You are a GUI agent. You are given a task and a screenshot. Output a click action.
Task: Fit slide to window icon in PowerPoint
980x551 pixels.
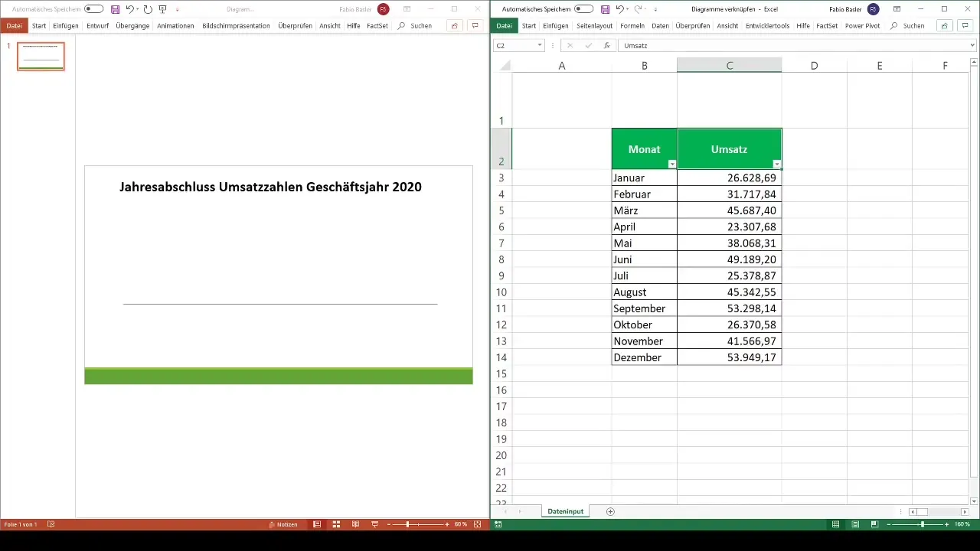pyautogui.click(x=478, y=524)
